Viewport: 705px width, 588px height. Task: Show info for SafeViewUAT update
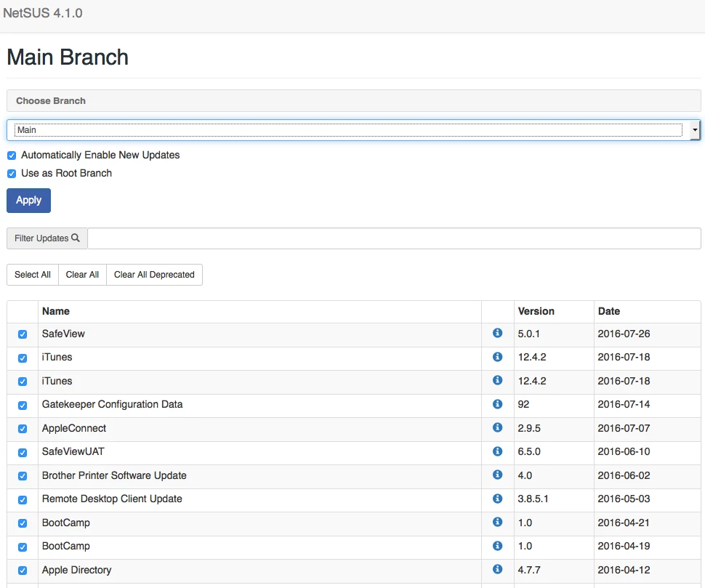click(497, 451)
